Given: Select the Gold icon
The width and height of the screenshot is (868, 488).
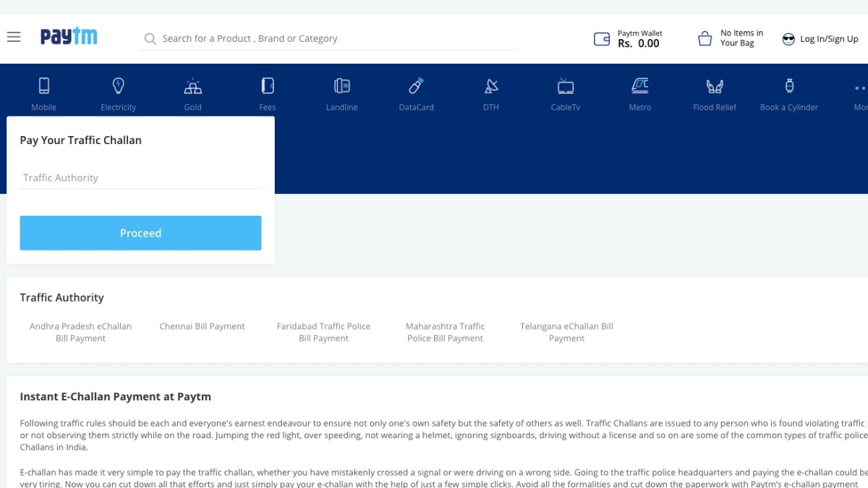Looking at the screenshot, I should point(193,86).
